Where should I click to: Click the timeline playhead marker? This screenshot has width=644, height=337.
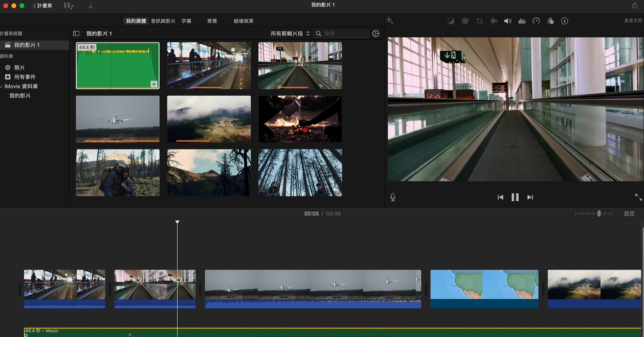(177, 222)
